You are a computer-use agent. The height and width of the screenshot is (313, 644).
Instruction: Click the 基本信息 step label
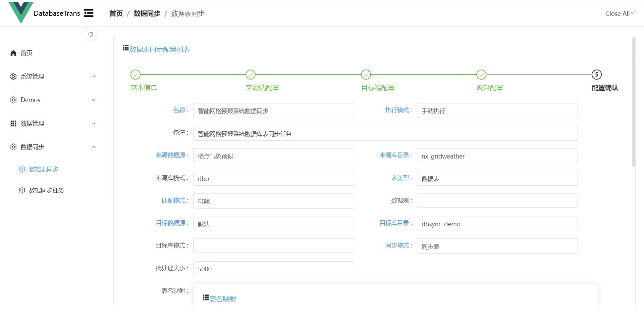(144, 88)
